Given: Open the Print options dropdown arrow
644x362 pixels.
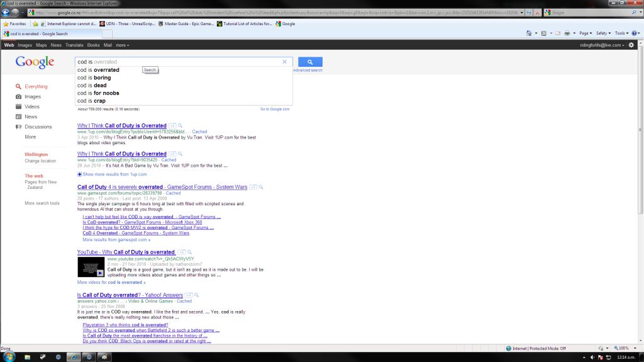Looking at the screenshot, I should (574, 33).
